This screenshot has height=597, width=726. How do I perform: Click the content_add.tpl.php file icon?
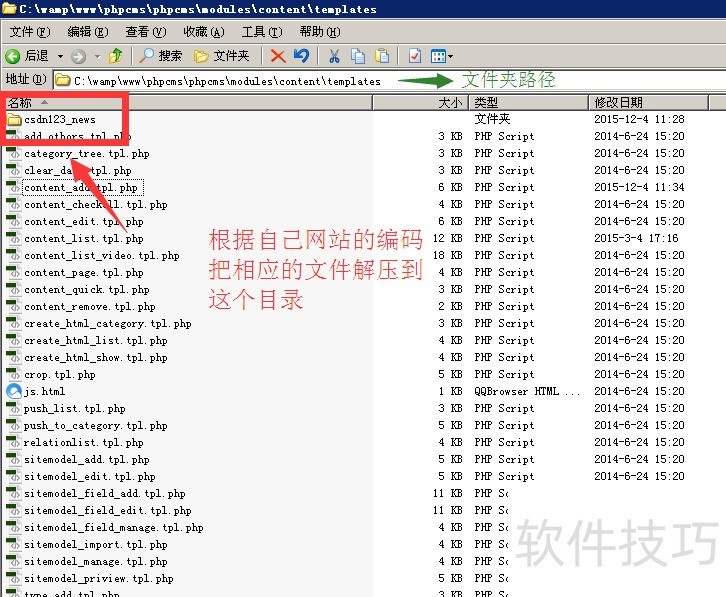tap(13, 188)
